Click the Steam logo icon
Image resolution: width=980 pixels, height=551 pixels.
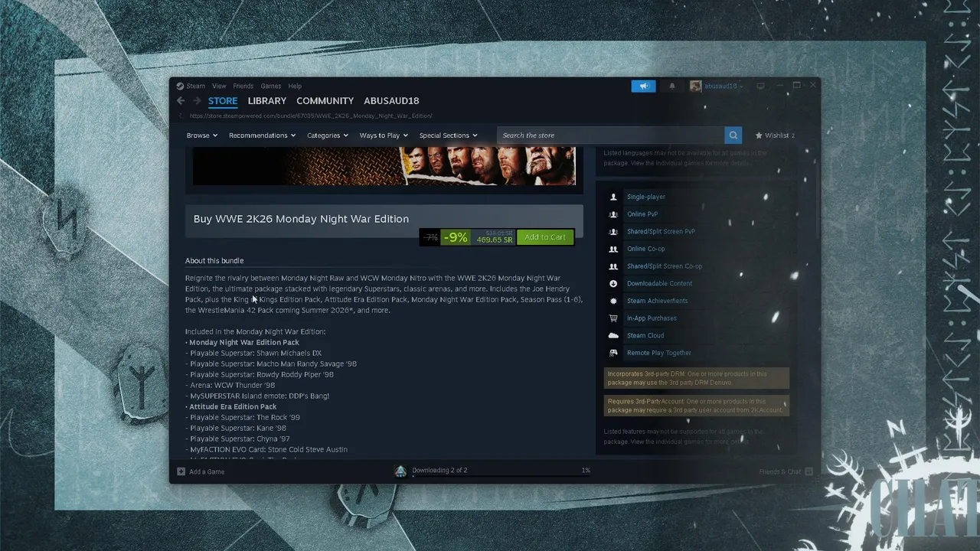[180, 86]
